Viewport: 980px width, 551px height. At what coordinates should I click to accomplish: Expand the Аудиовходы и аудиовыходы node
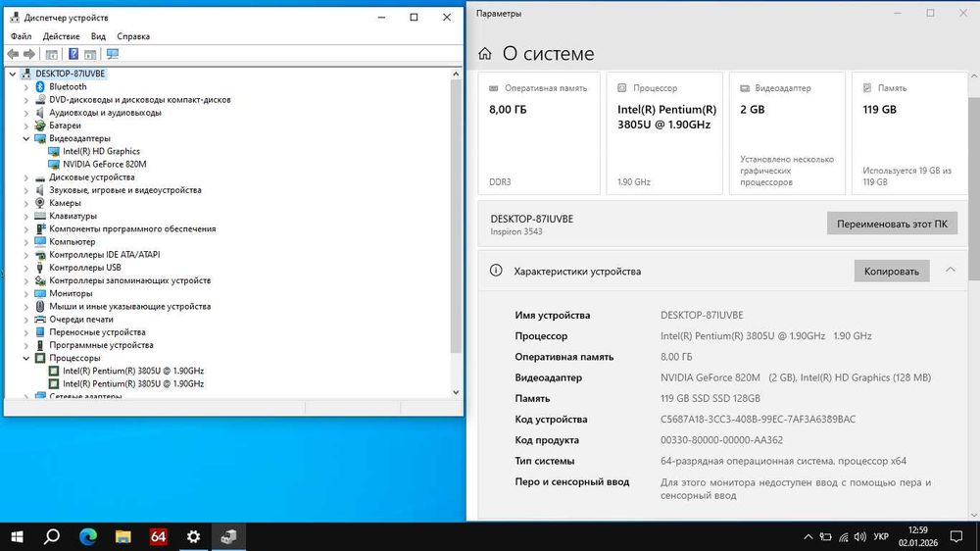click(26, 113)
